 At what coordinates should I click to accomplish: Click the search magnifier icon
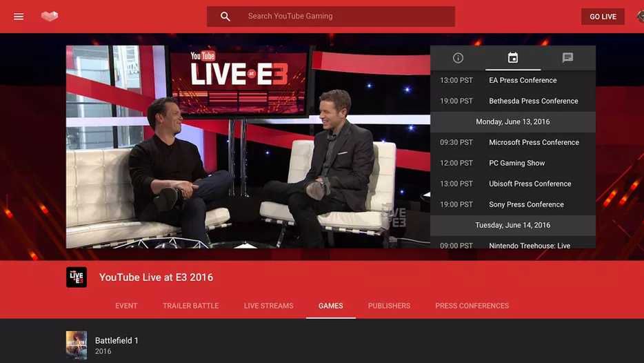225,17
